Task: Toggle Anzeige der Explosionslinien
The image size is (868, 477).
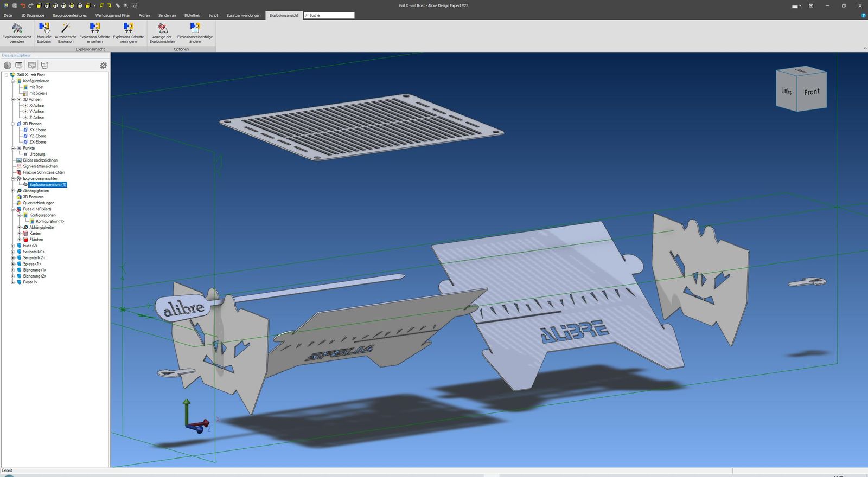Action: click(162, 28)
